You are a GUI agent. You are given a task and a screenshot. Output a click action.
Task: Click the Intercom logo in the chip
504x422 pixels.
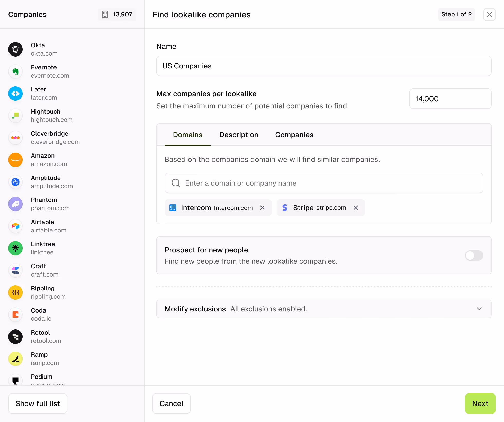173,208
